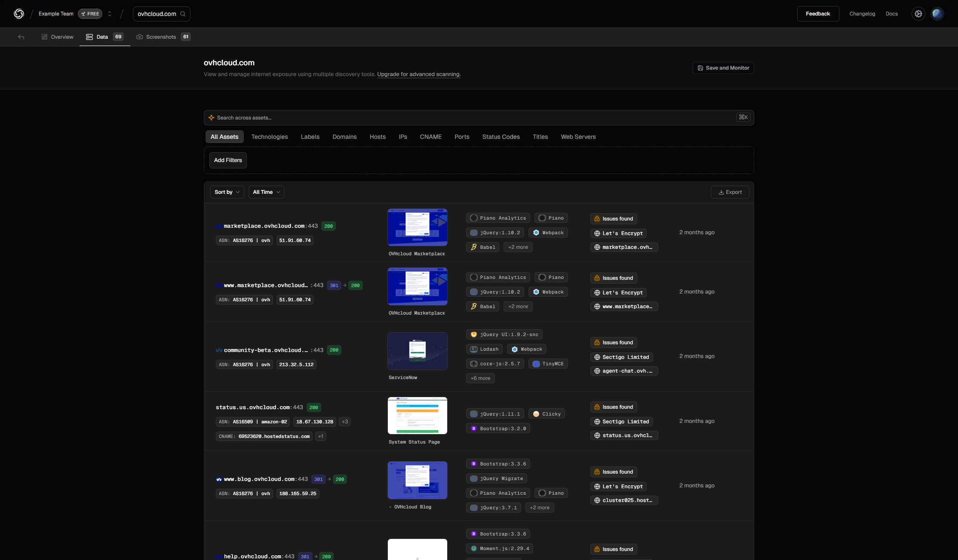Click the agent-chat.ovh… domain badge
This screenshot has width=958, height=560.
[x=624, y=371]
